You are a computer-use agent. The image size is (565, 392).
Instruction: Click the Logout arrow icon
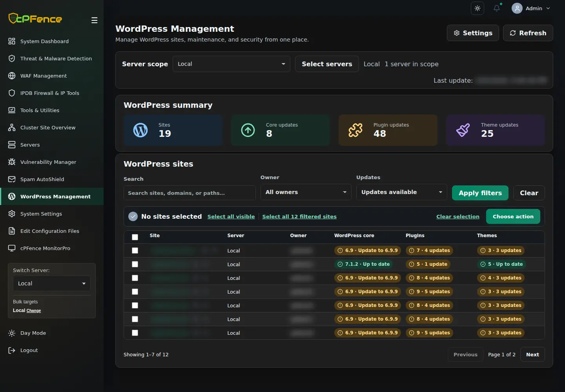(x=12, y=350)
